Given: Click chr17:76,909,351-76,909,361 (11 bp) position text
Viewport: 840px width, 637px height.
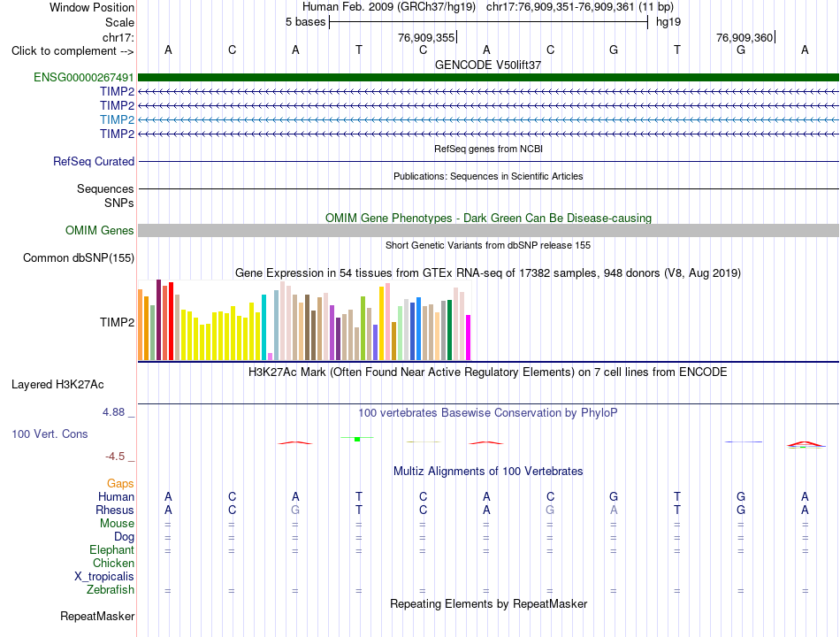Looking at the screenshot, I should tap(580, 7).
